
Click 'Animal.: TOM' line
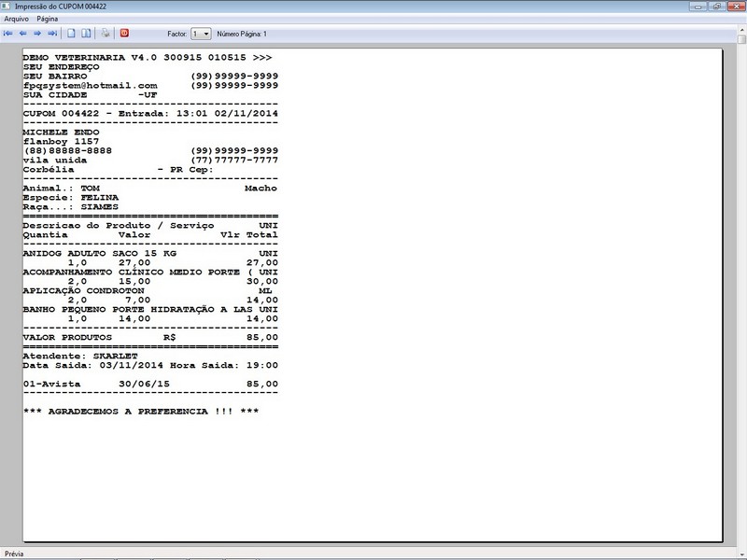coord(150,189)
